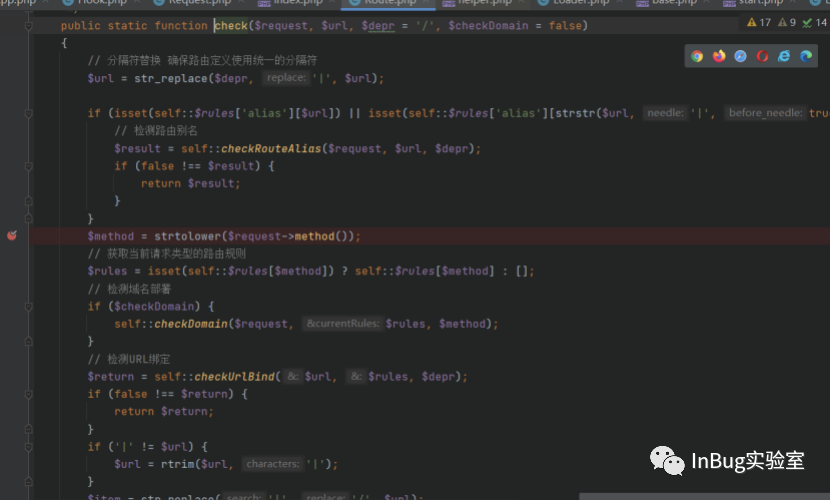Click the checkUrlBind method call
Viewport: 832px width, 500px height.
pos(235,376)
